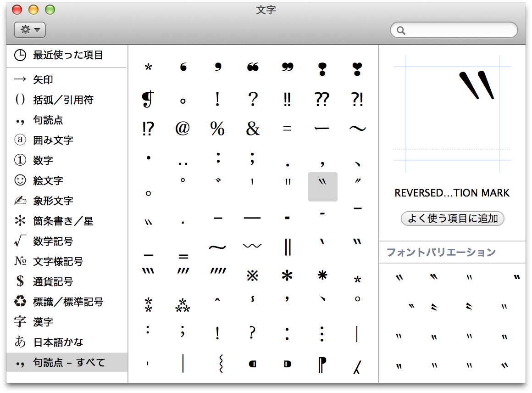
Task: Select the pilcrow-like ❡ ornament character
Action: [148, 100]
